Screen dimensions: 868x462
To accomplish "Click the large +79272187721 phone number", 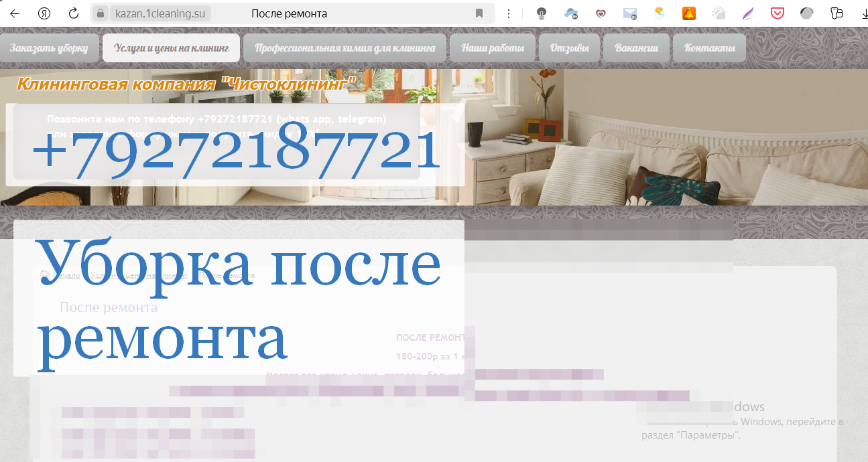I will 236,151.
